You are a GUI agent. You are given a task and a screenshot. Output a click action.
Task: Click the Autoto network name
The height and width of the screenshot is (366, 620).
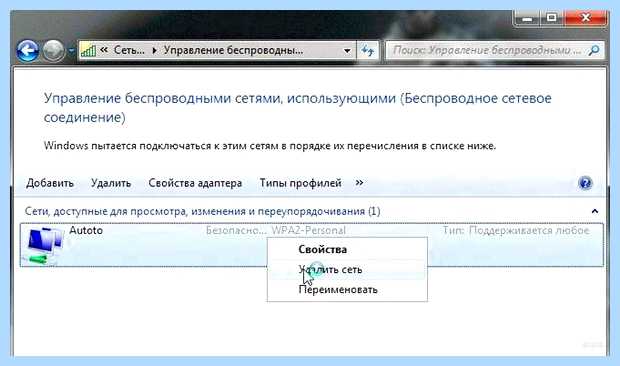[86, 230]
